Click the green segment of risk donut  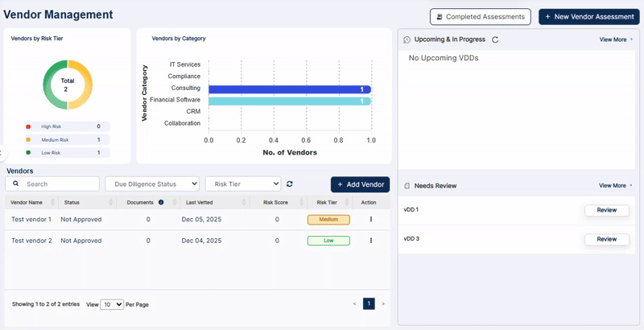[47, 85]
